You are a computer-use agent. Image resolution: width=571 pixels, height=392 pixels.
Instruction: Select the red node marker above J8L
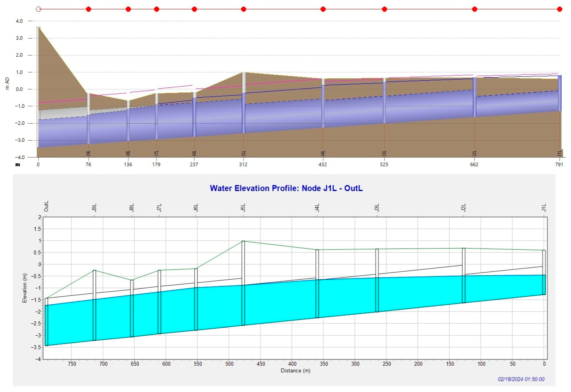tap(128, 9)
